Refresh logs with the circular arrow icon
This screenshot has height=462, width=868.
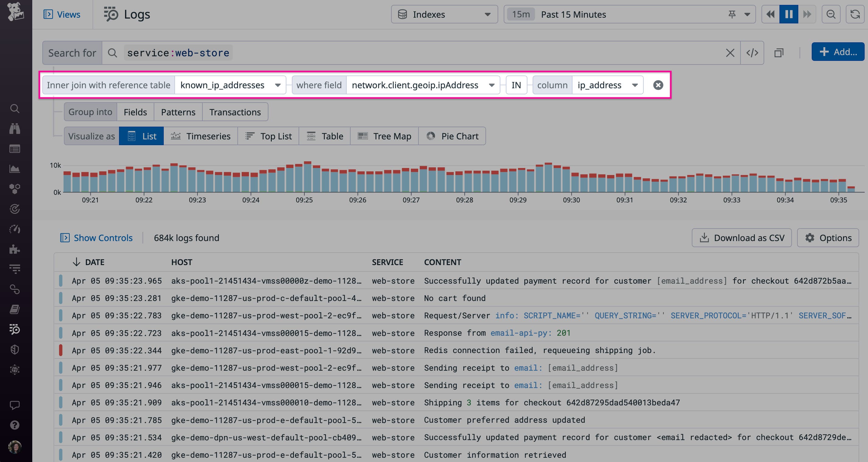click(855, 14)
